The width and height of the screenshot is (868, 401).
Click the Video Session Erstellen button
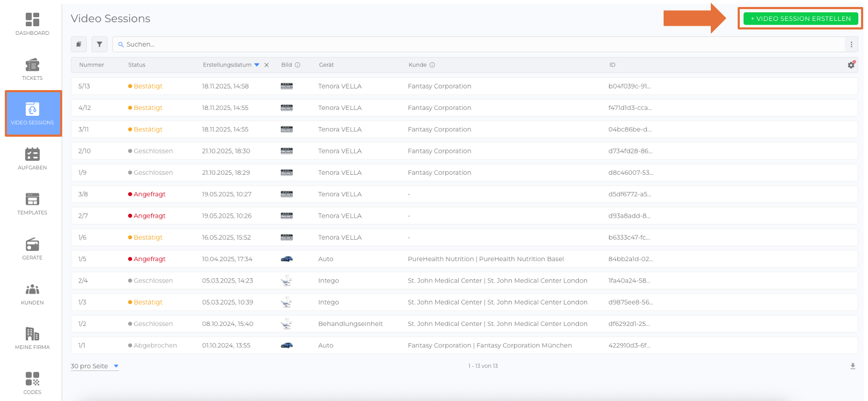point(800,19)
